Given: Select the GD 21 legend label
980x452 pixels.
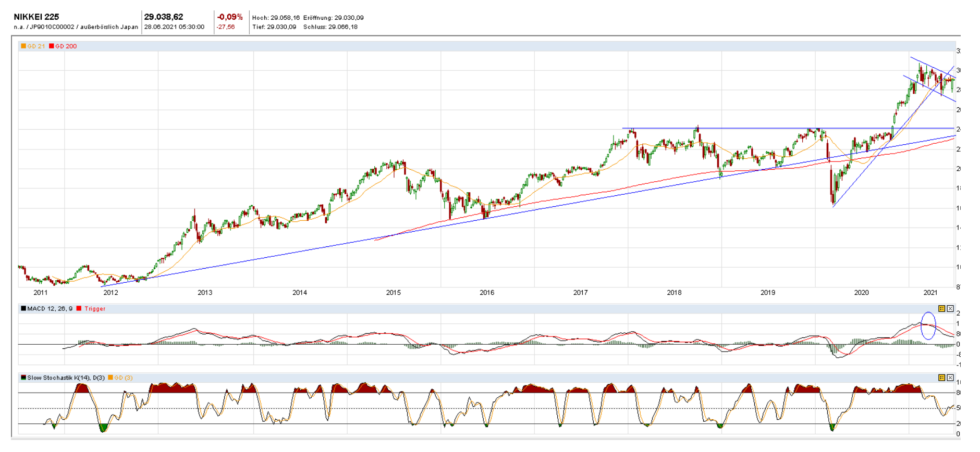Looking at the screenshot, I should point(36,46).
